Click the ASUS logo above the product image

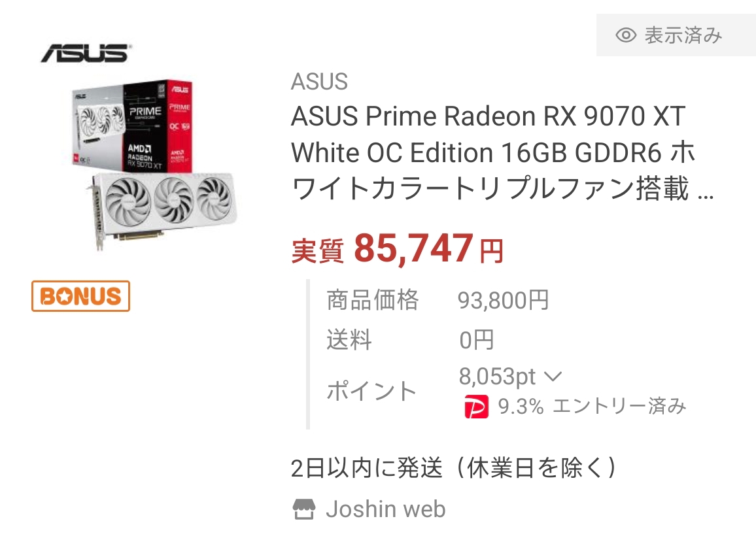click(x=85, y=52)
